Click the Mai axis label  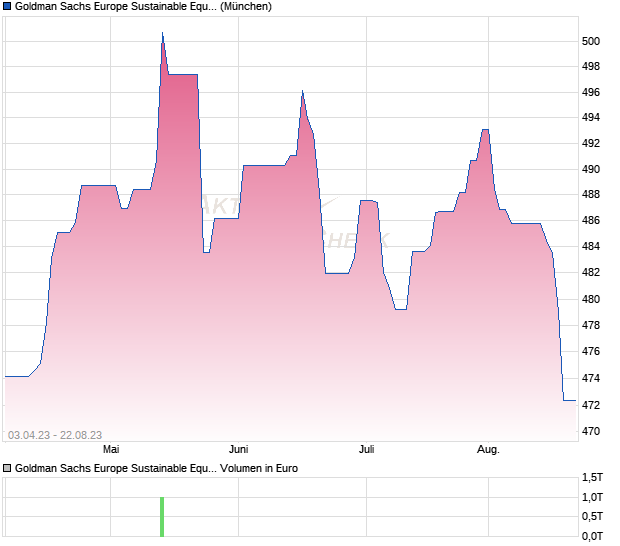pyautogui.click(x=111, y=449)
